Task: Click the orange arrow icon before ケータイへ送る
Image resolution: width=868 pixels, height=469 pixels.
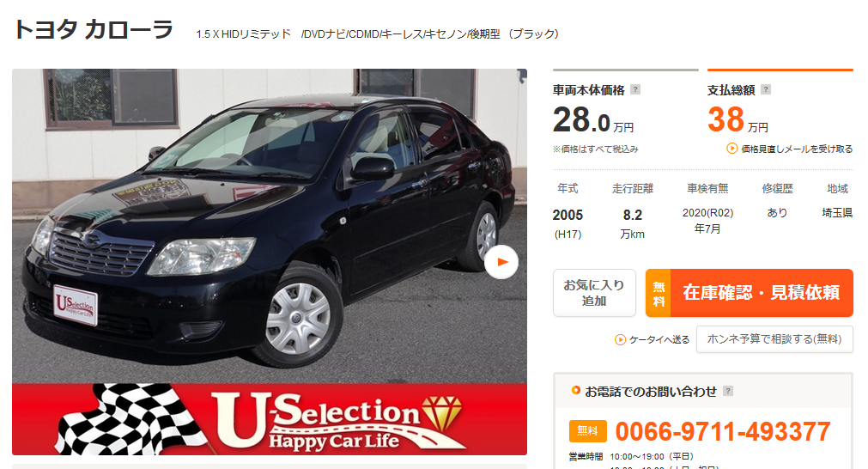Action: pos(620,339)
